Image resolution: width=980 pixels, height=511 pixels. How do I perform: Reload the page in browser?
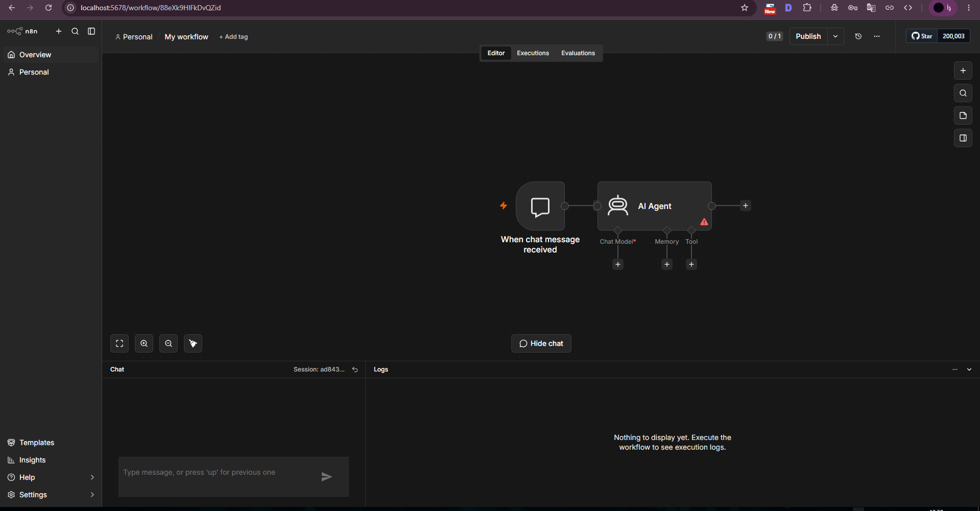click(x=49, y=8)
